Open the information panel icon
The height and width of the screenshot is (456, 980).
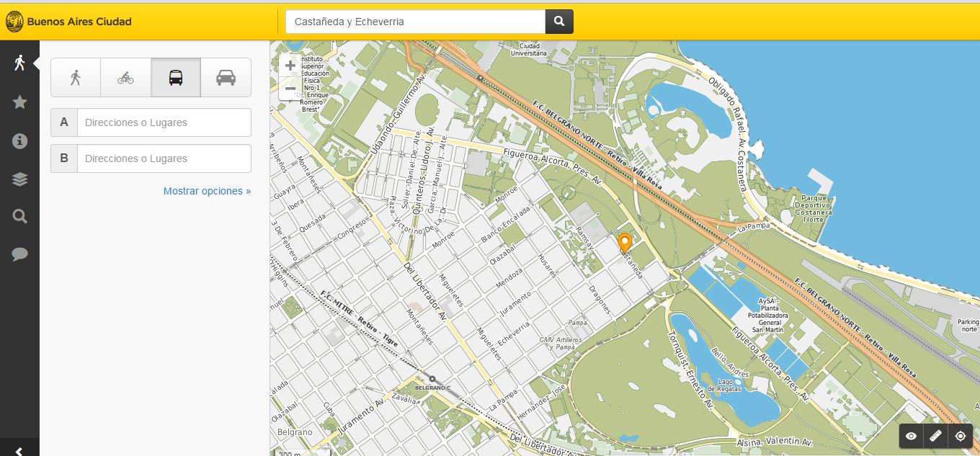[19, 140]
